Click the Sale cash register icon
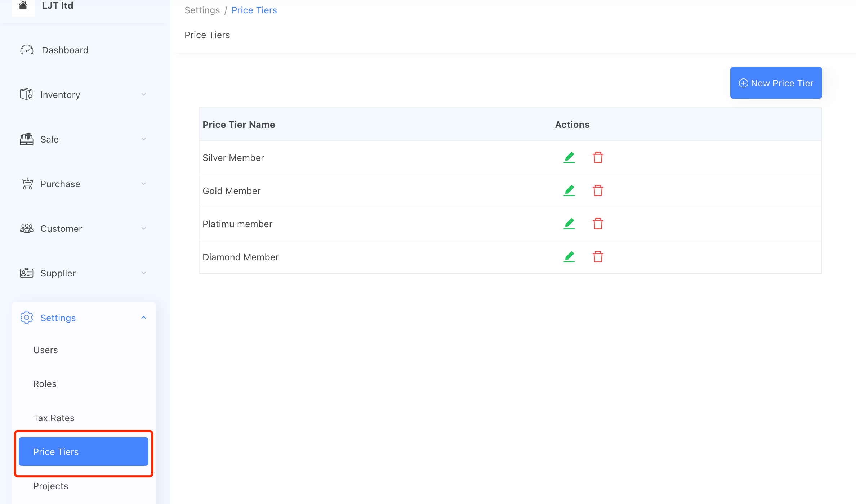This screenshot has width=856, height=504. pos(26,139)
